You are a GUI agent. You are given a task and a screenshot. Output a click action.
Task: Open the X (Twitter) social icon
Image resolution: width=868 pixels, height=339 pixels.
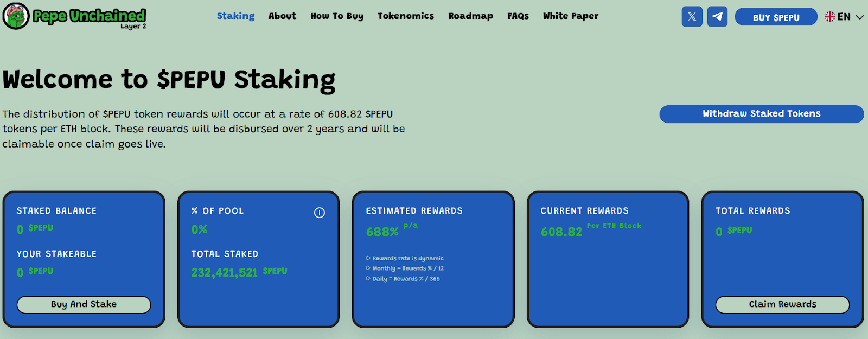[692, 16]
